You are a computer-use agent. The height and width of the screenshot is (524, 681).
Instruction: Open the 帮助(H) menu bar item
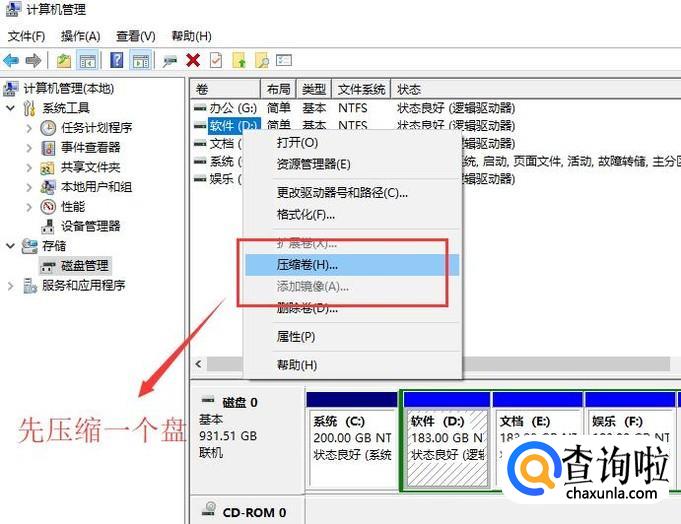pyautogui.click(x=192, y=36)
